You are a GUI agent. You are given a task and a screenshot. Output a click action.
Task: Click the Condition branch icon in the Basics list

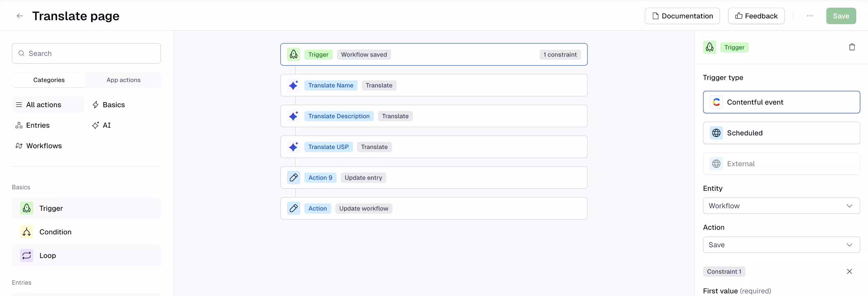(26, 232)
